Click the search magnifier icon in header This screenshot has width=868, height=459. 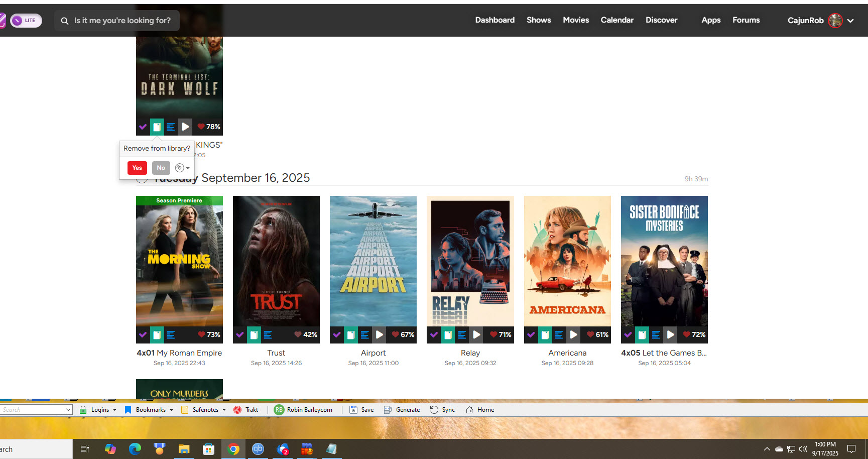pyautogui.click(x=65, y=21)
